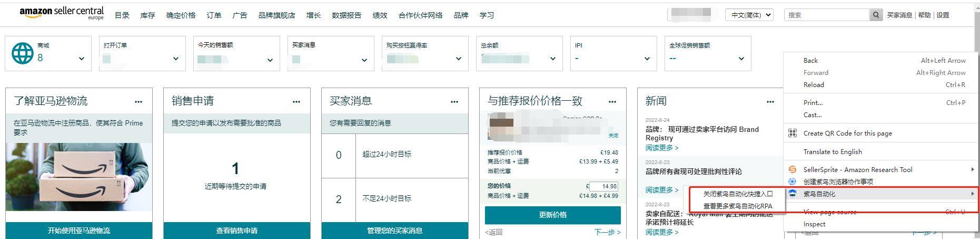This screenshot has height=239, width=980.
Task: Open the three-dot menu on 了解亚马逊物流 card
Action: pyautogui.click(x=138, y=102)
